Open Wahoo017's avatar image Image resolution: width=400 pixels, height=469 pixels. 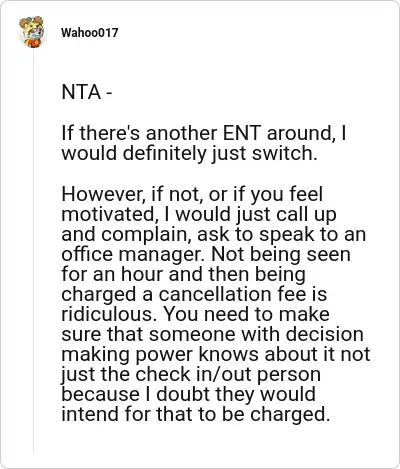[32, 32]
